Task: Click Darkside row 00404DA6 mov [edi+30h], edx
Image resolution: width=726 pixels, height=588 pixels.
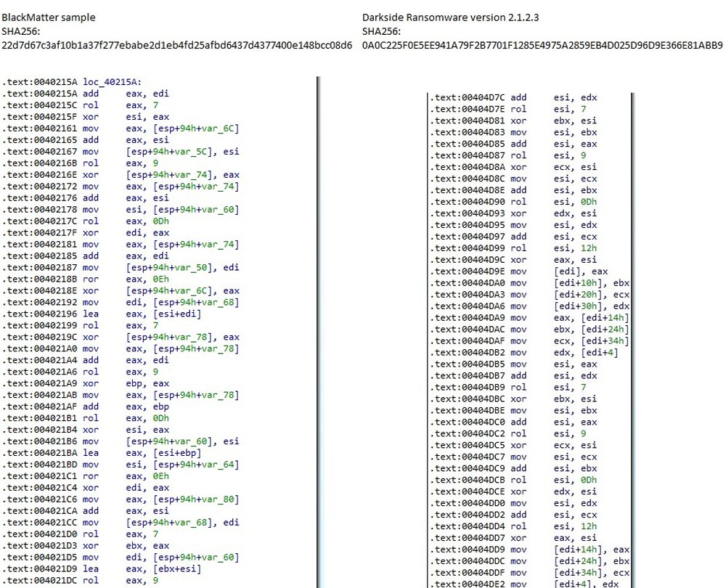Action: [x=530, y=306]
